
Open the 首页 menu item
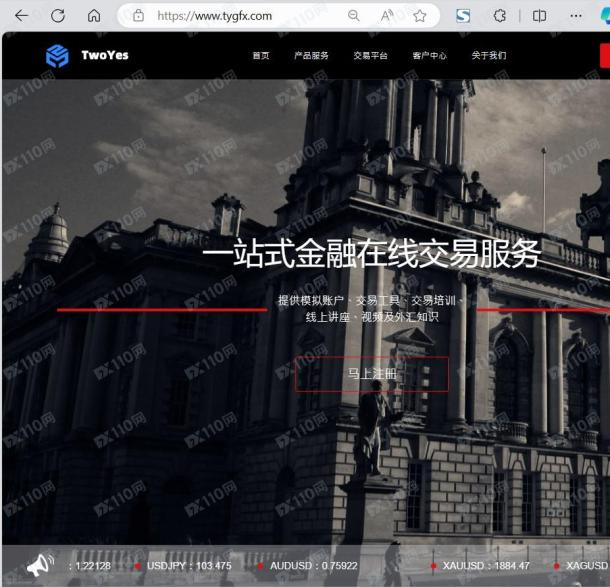260,56
